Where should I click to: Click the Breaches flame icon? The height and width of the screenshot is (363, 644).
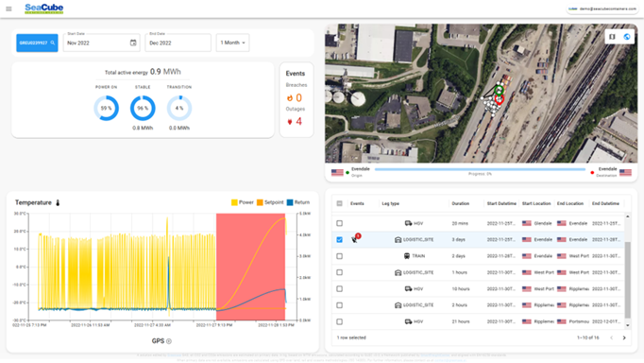pyautogui.click(x=290, y=98)
